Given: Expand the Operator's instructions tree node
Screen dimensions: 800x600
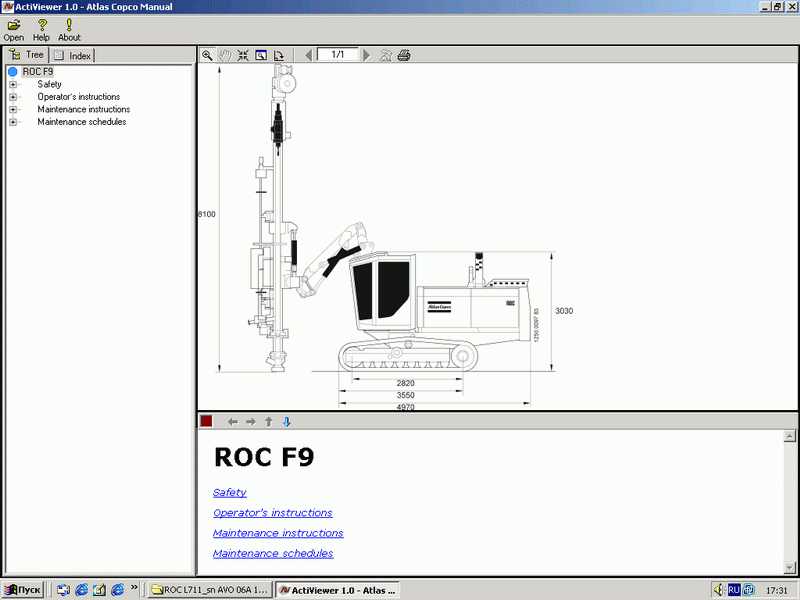Looking at the screenshot, I should pyautogui.click(x=13, y=97).
